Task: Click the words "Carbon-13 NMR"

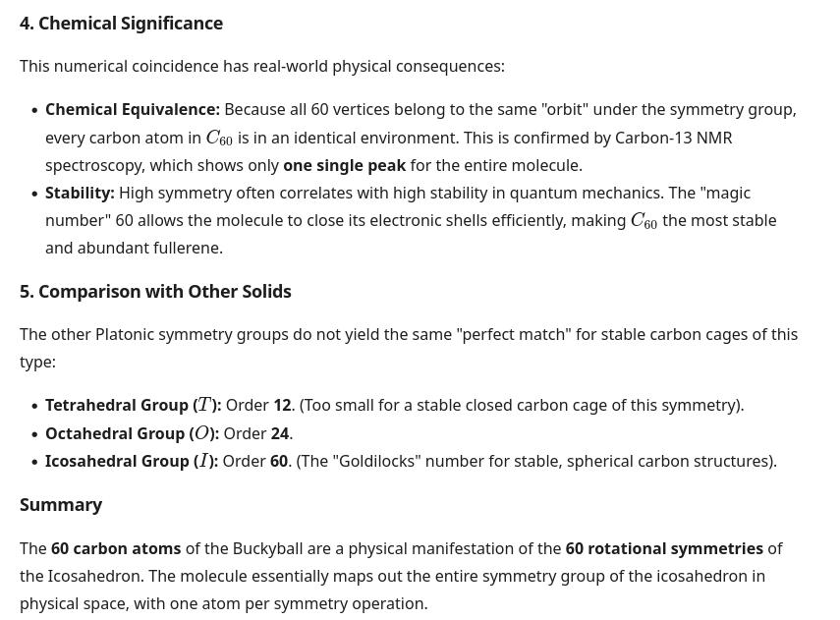Action: click(673, 138)
